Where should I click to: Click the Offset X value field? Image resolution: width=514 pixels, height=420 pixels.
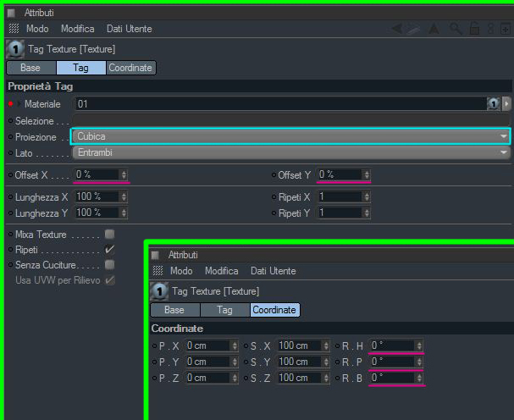97,174
